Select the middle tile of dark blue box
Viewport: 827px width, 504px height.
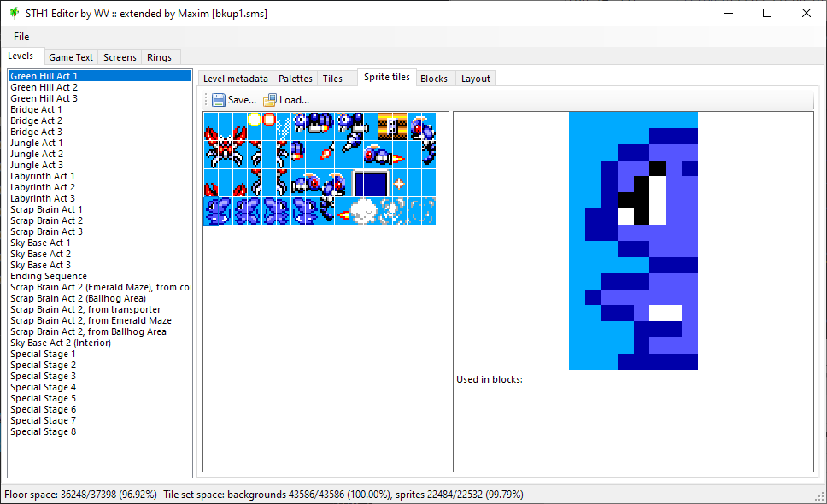tap(370, 183)
